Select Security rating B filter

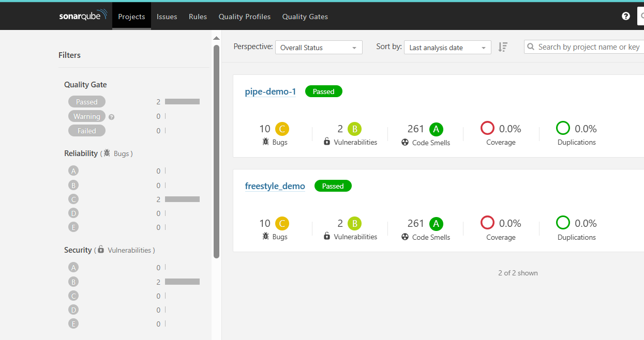[x=73, y=282]
